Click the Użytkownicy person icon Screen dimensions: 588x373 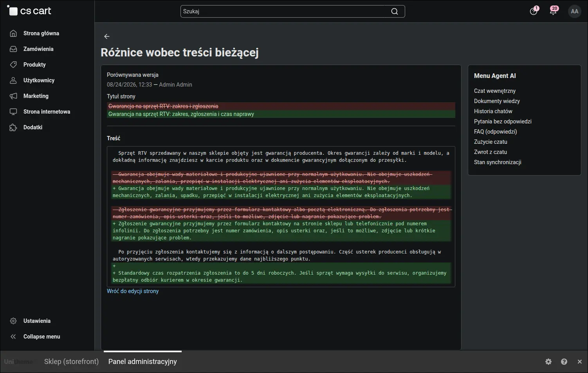[x=13, y=80]
